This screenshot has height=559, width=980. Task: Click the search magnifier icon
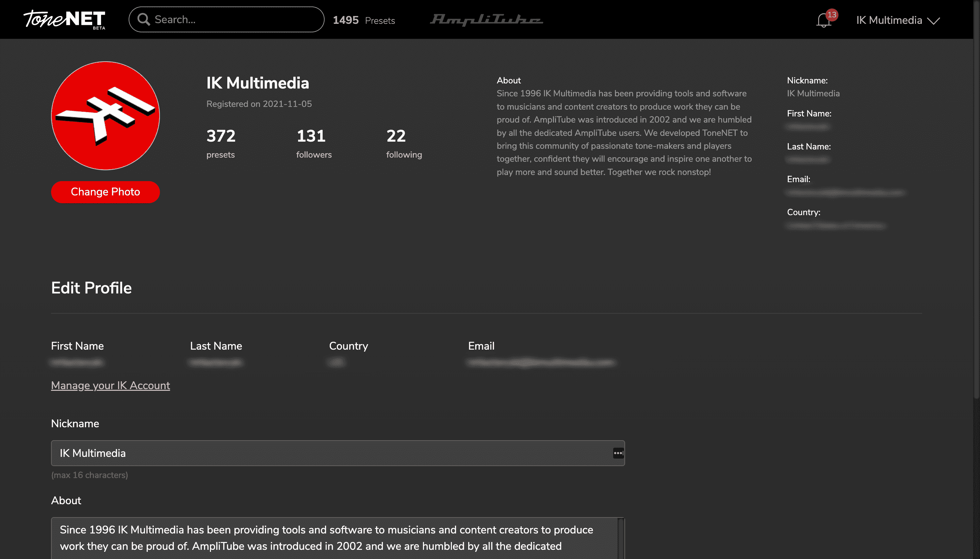point(144,20)
